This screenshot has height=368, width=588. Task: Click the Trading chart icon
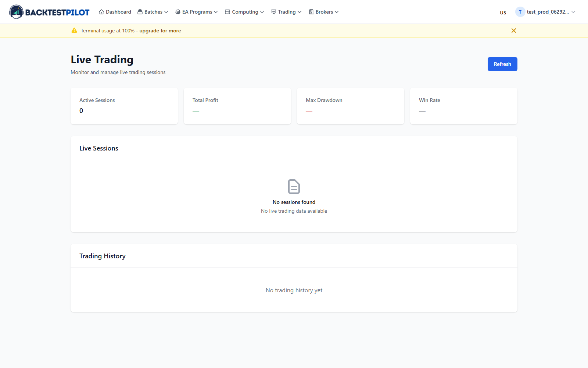(274, 12)
